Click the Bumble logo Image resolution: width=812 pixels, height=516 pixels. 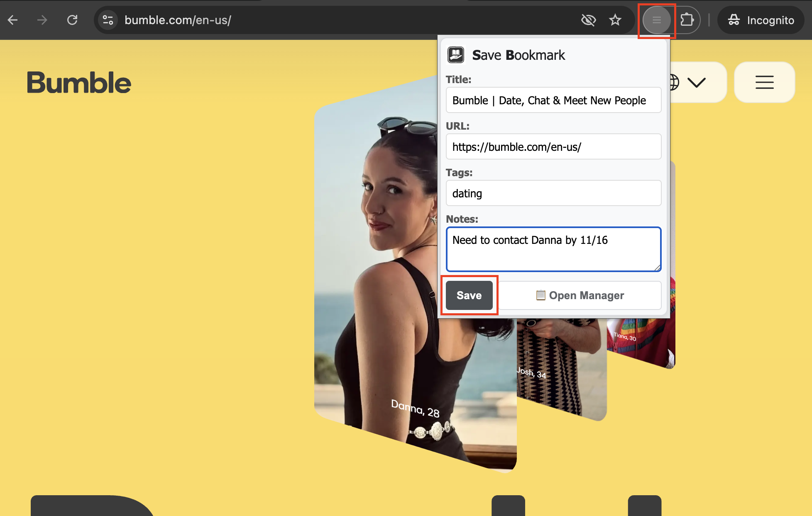(78, 82)
